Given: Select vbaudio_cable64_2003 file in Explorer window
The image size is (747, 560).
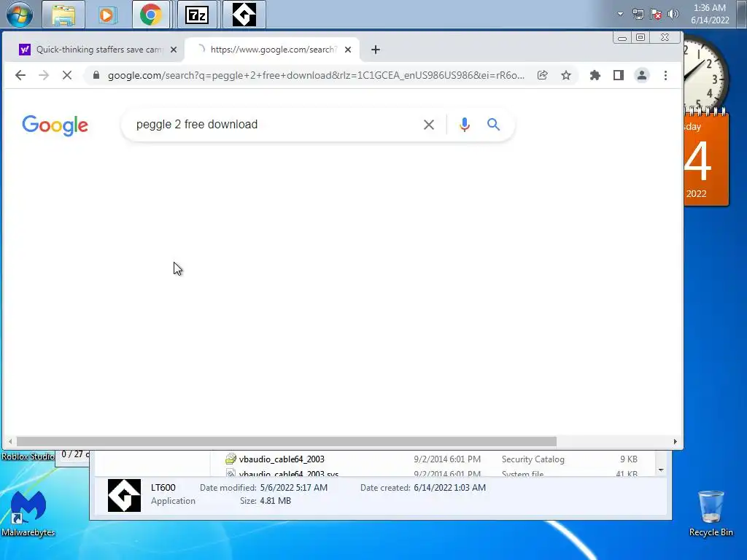Looking at the screenshot, I should tap(282, 459).
